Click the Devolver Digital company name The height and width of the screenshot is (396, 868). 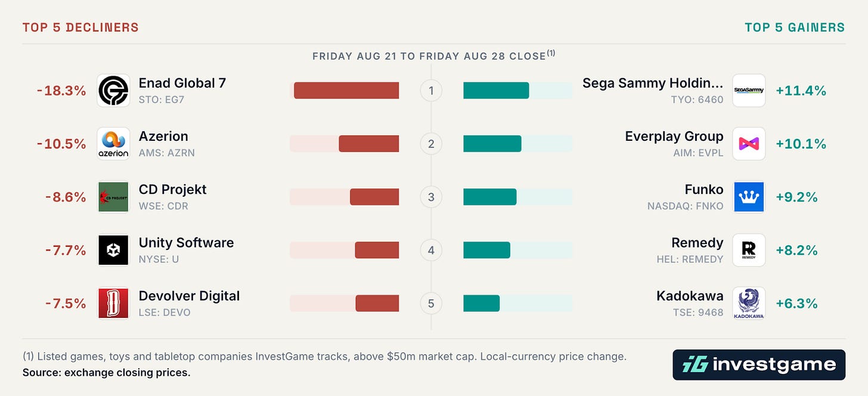coord(189,296)
